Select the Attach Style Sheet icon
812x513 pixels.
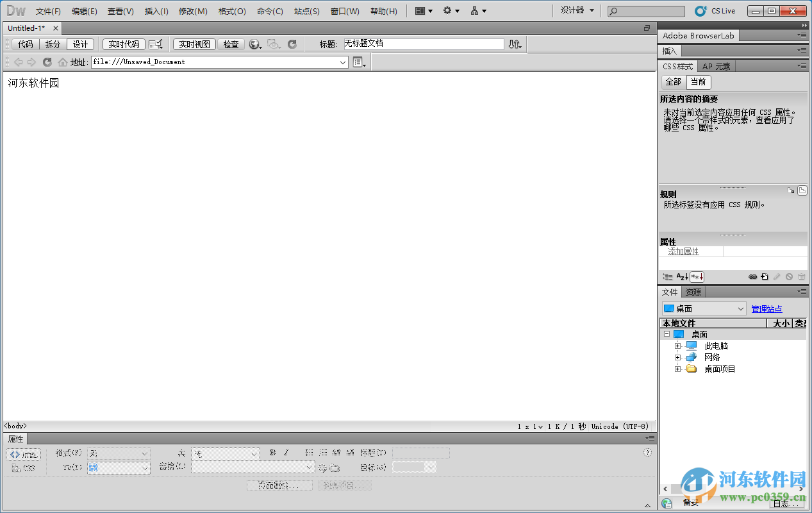(x=753, y=276)
